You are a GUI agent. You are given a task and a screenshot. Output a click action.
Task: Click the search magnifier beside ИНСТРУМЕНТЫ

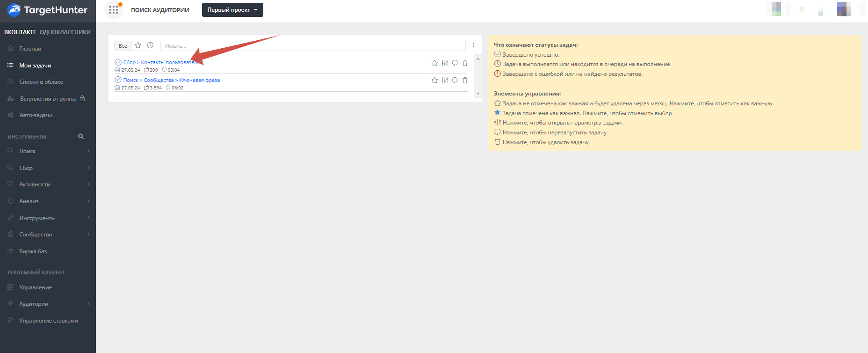click(x=81, y=137)
